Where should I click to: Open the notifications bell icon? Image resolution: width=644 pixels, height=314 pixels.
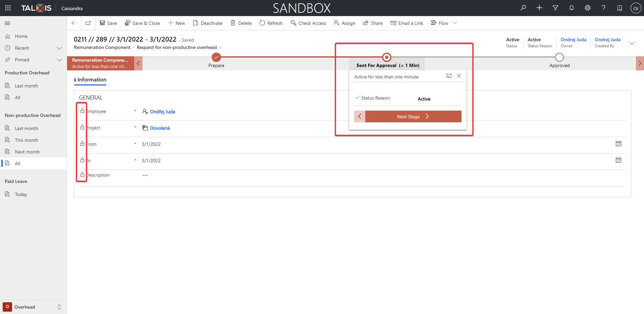click(572, 8)
